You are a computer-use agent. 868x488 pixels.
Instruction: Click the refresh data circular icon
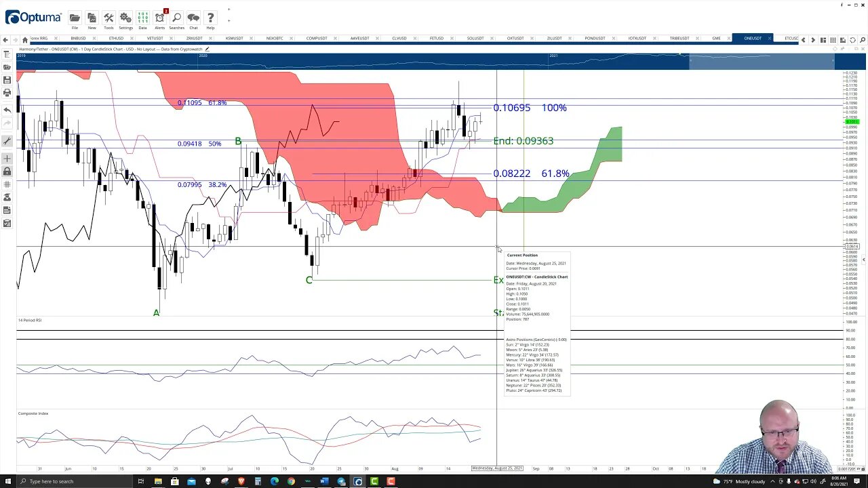pyautogui.click(x=852, y=40)
